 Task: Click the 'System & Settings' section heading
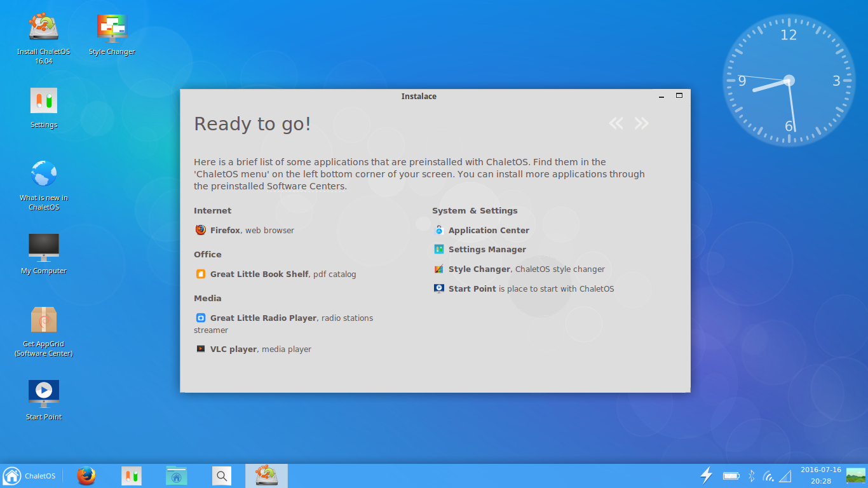coord(475,210)
